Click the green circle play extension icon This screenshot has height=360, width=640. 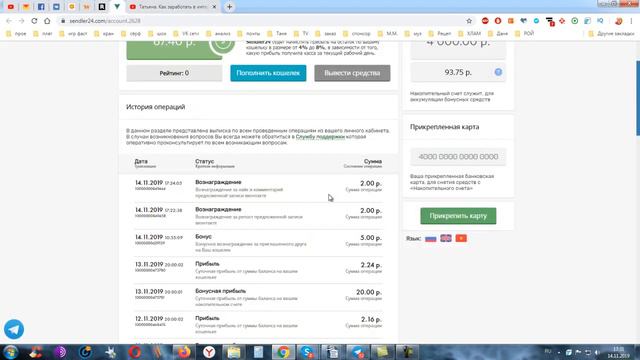[x=575, y=21]
